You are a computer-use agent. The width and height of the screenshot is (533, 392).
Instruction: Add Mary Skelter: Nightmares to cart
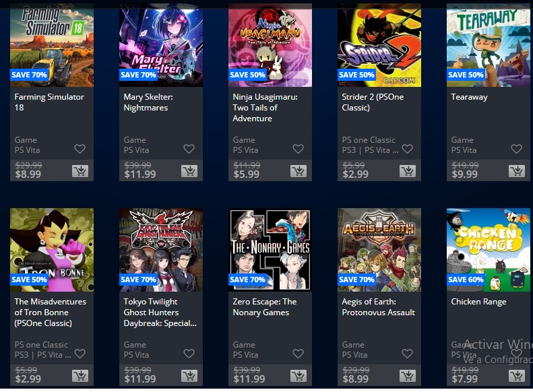pos(189,171)
